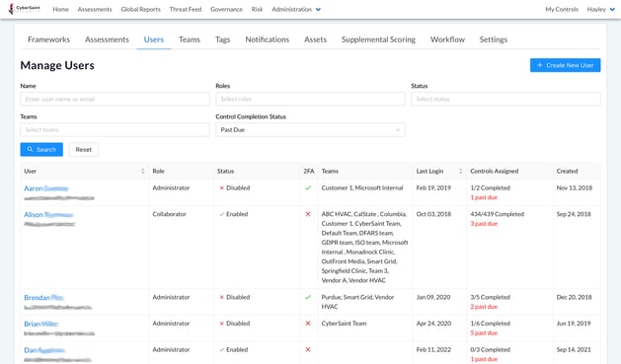Open the Teams select dropdown

(115, 130)
